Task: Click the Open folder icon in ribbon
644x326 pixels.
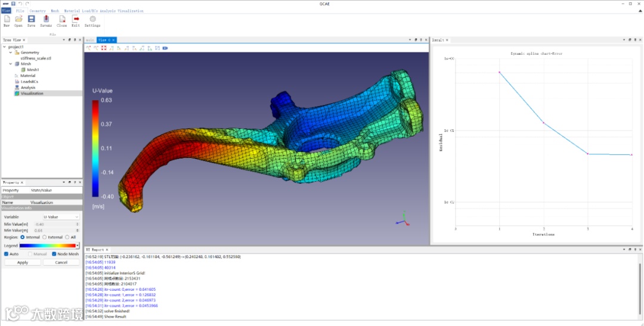Action: tap(18, 19)
